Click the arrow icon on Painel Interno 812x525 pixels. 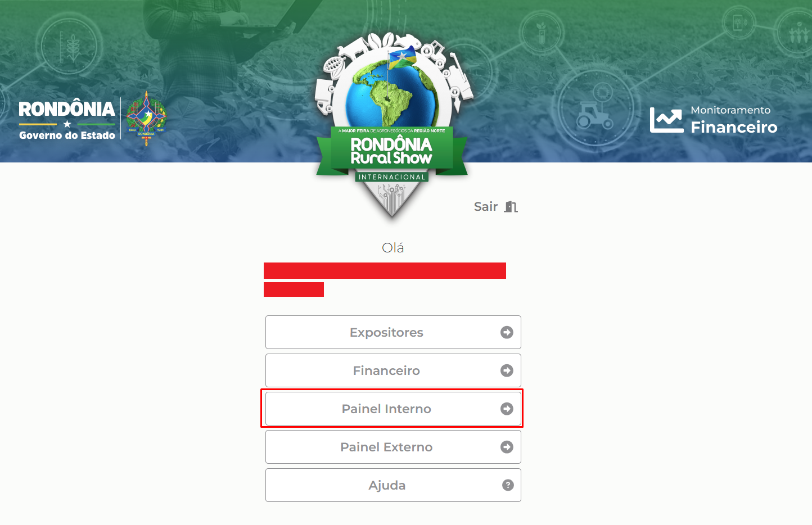point(507,409)
